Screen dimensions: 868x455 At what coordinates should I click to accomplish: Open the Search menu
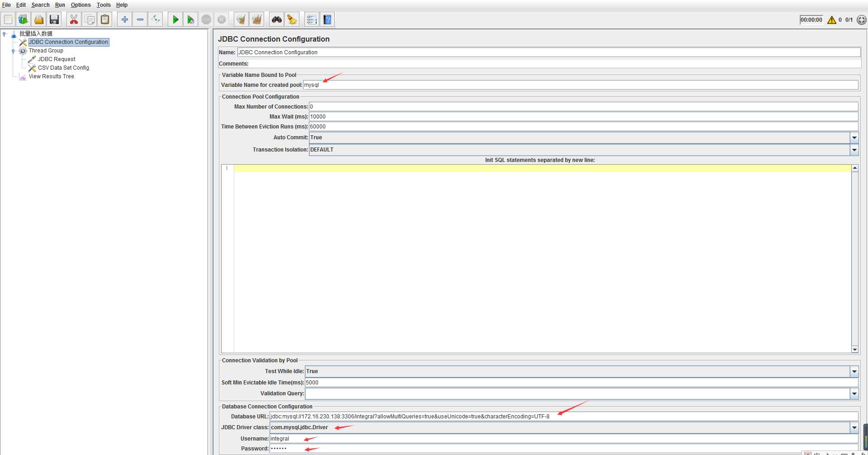coord(40,5)
